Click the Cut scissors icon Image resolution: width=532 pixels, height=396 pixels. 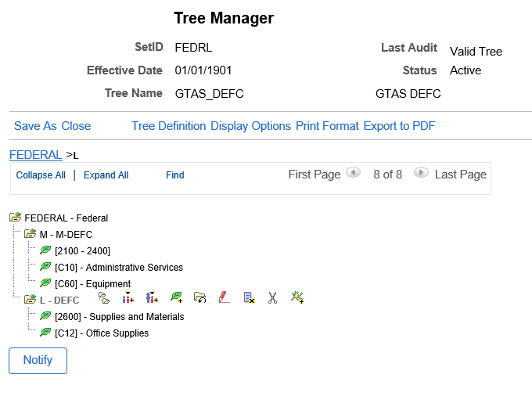pos(272,297)
